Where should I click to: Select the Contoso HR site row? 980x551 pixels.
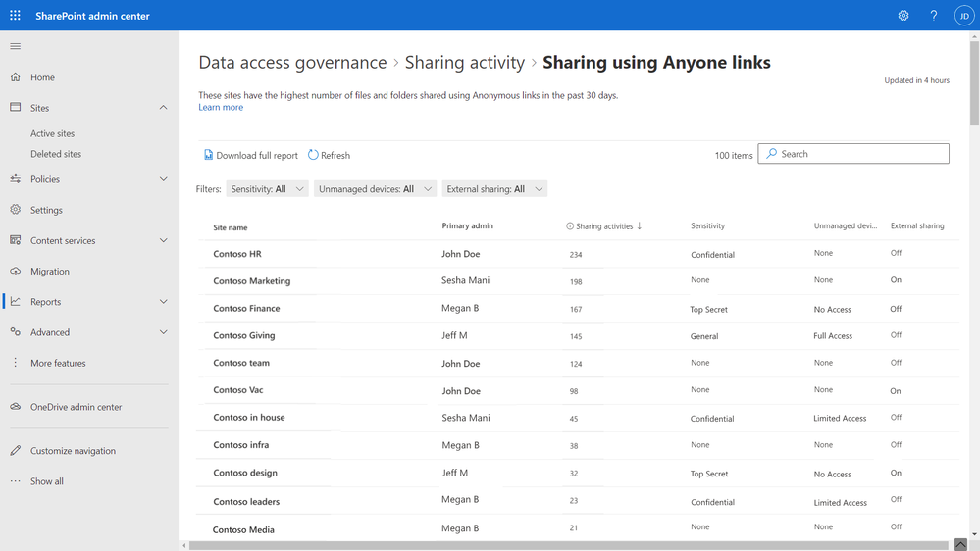tap(578, 254)
